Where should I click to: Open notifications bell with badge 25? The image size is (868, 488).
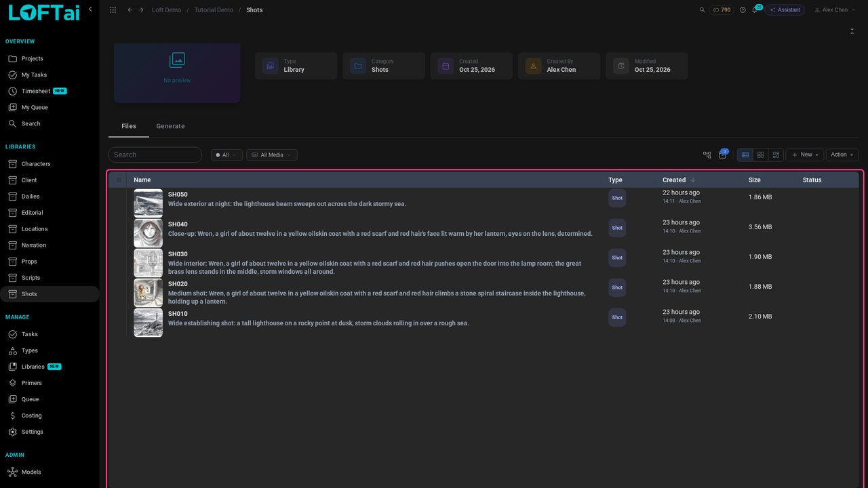(755, 9)
